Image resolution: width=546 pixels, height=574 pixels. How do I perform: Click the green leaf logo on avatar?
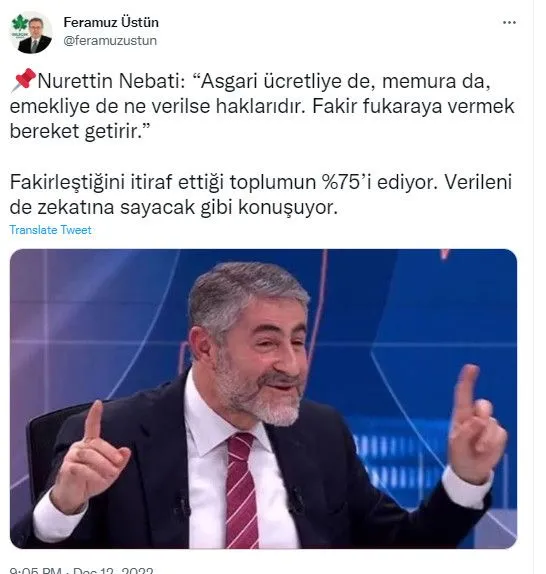20,24
